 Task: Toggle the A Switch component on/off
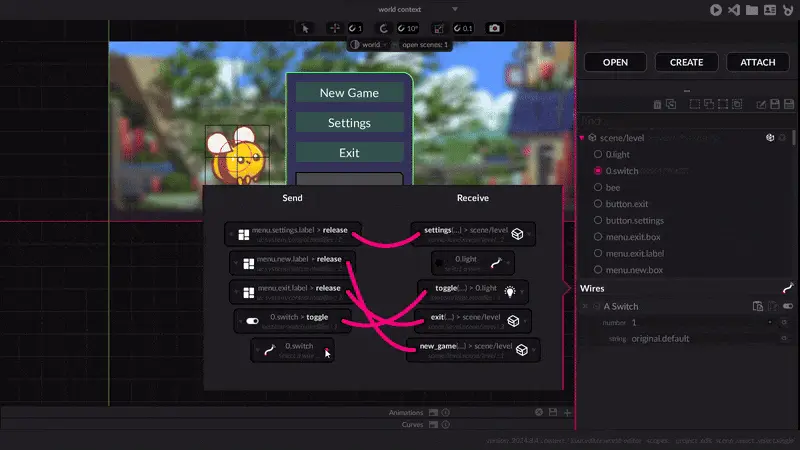point(787,306)
